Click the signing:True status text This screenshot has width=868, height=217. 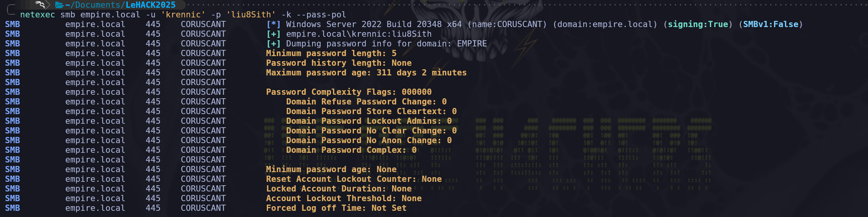(698, 24)
